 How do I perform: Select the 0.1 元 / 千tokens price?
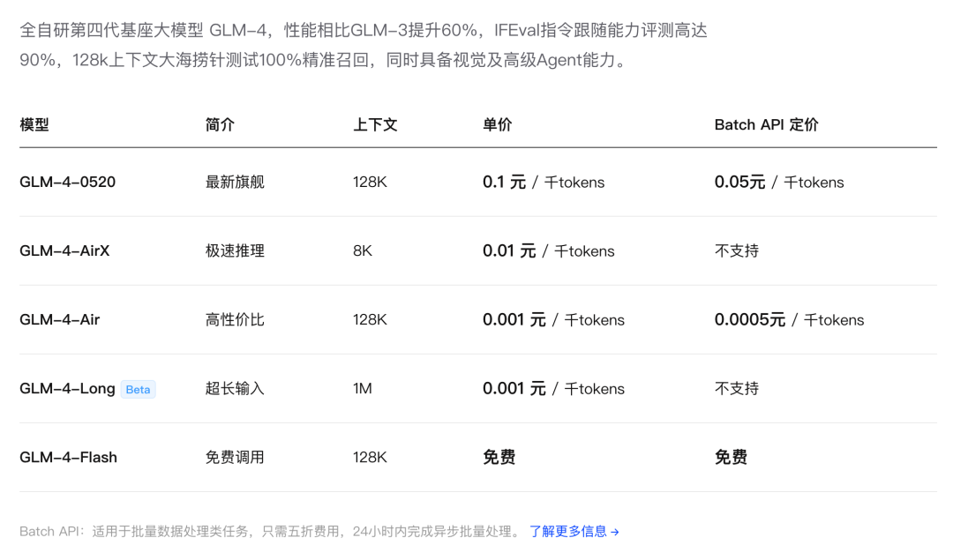pyautogui.click(x=544, y=183)
